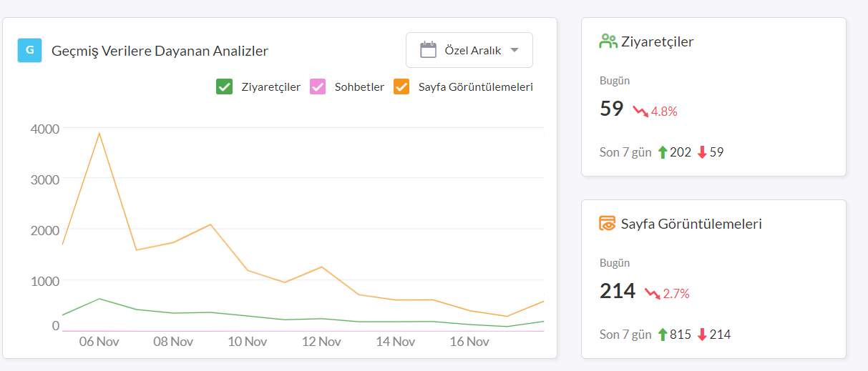Click the calendar icon in date range selector
The height and width of the screenshot is (371, 868).
pyautogui.click(x=428, y=50)
